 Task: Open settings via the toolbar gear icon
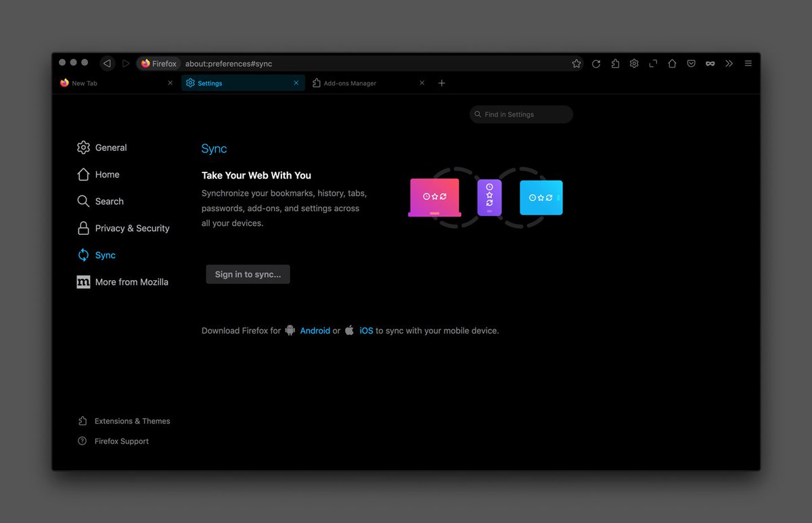[634, 64]
